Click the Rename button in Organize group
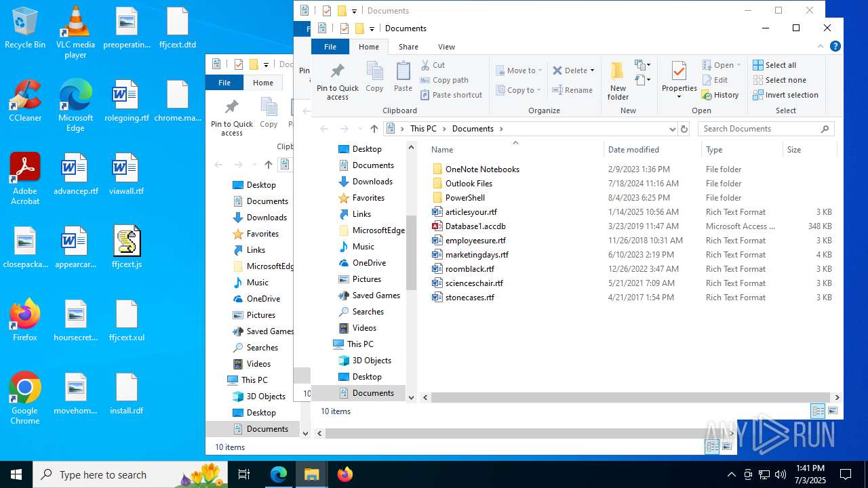This screenshot has width=868, height=488. pyautogui.click(x=572, y=89)
